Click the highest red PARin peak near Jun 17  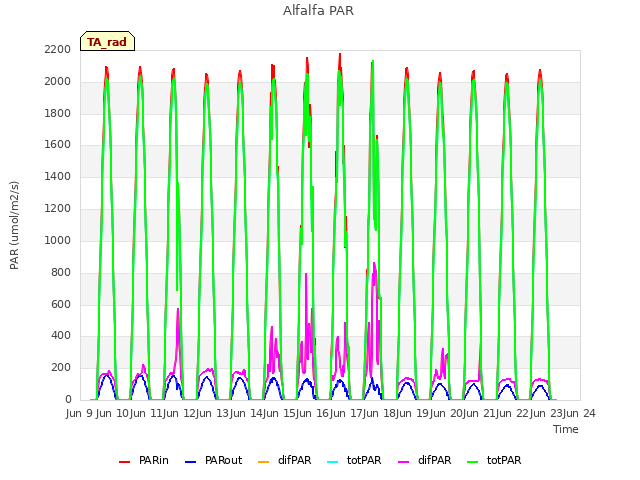tap(340, 54)
